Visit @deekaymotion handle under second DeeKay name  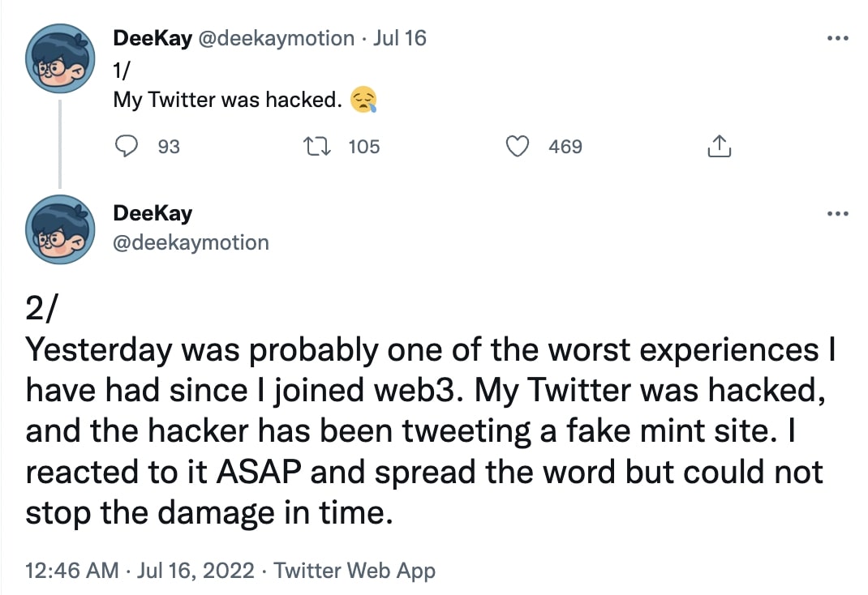(191, 242)
